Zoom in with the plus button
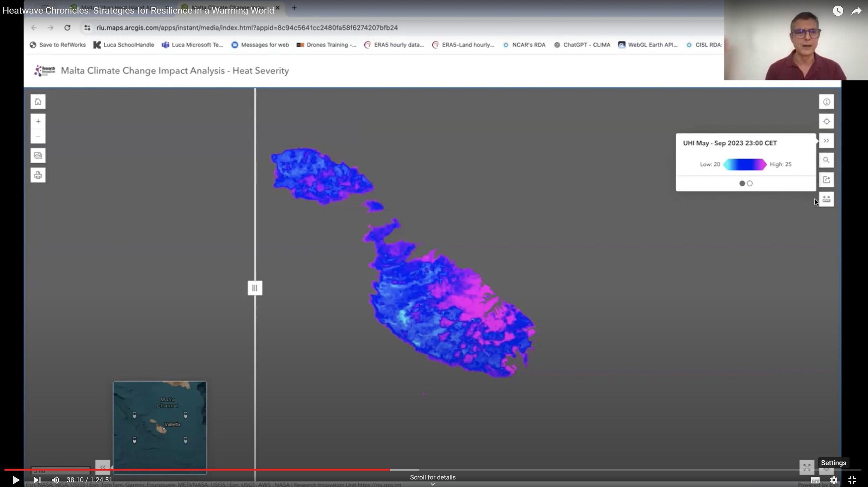Screen dimensions: 868x487 [x=38, y=121]
